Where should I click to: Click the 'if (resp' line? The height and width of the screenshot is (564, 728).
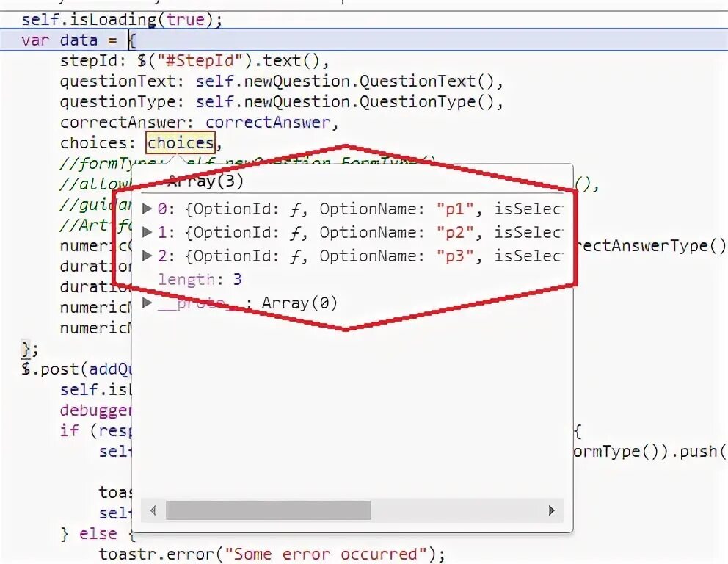[x=95, y=430]
